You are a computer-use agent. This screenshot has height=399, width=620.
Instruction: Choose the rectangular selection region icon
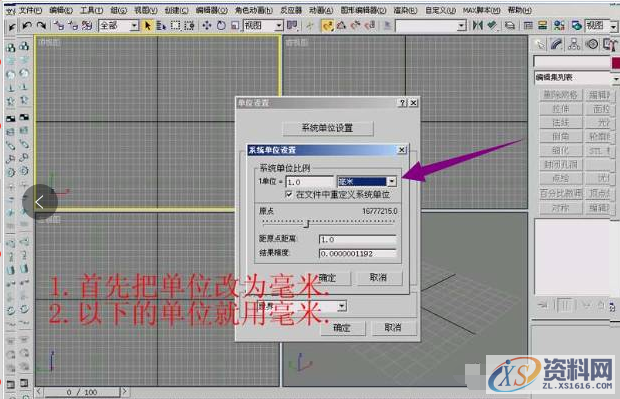coord(175,26)
